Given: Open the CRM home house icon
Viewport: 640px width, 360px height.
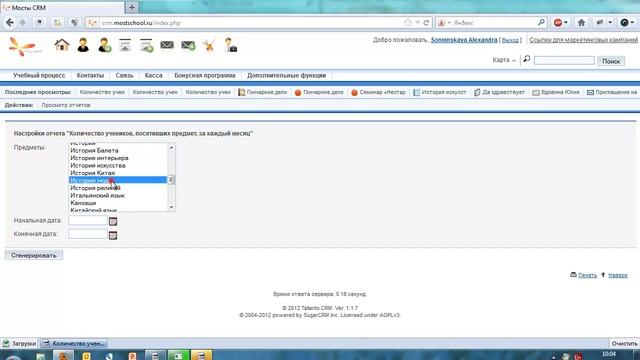Looking at the screenshot, I should (x=62, y=45).
